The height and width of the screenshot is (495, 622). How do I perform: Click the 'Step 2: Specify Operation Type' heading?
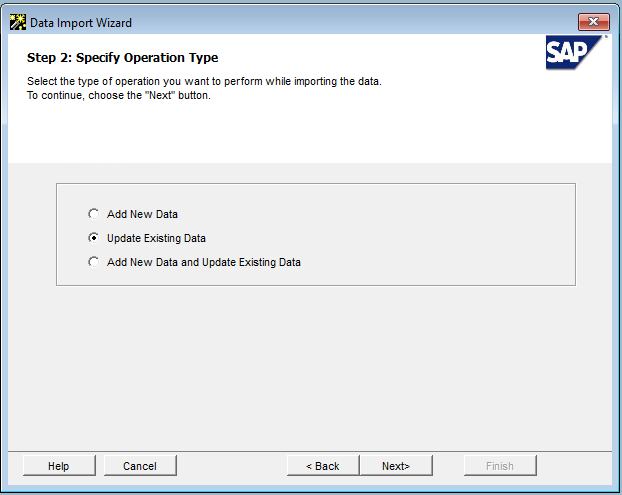click(123, 58)
